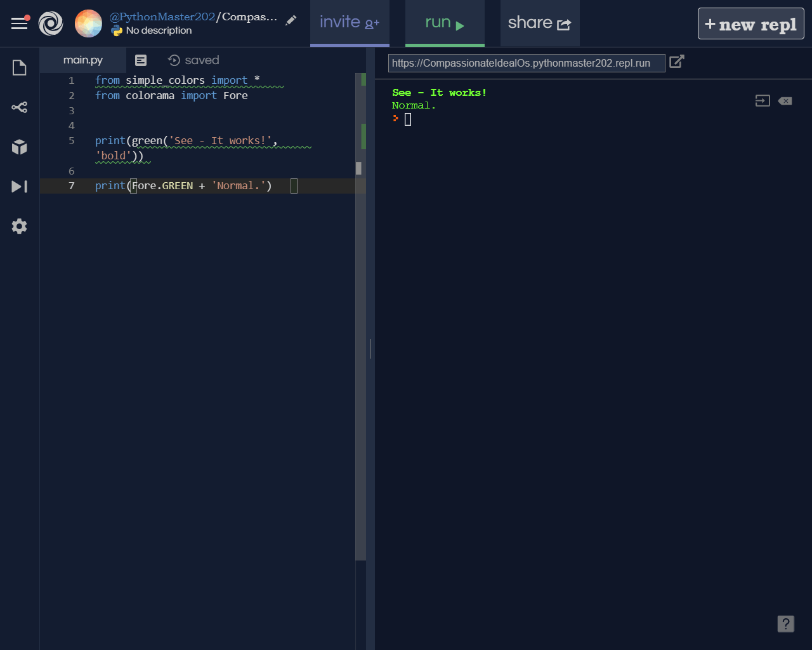Click the Python language icon
This screenshot has height=650, width=812.
click(117, 30)
